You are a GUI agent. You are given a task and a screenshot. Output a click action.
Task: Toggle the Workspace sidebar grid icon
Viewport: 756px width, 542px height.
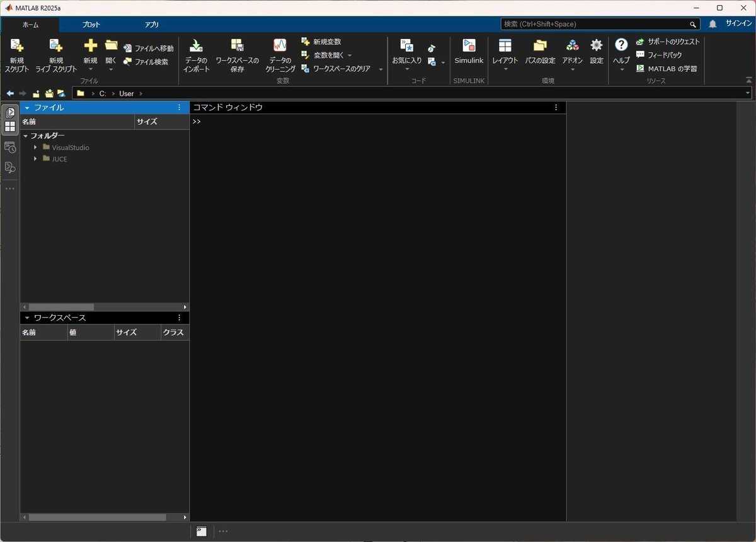click(10, 127)
